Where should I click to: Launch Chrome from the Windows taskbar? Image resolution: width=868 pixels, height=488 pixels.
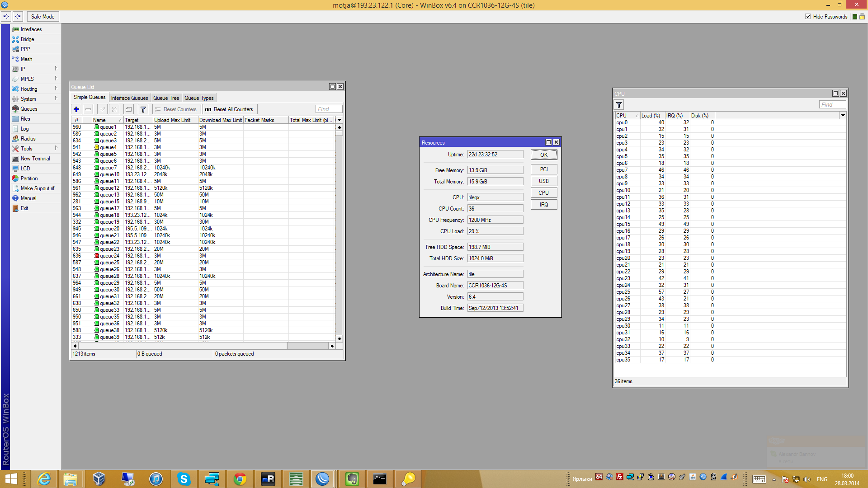pos(240,479)
